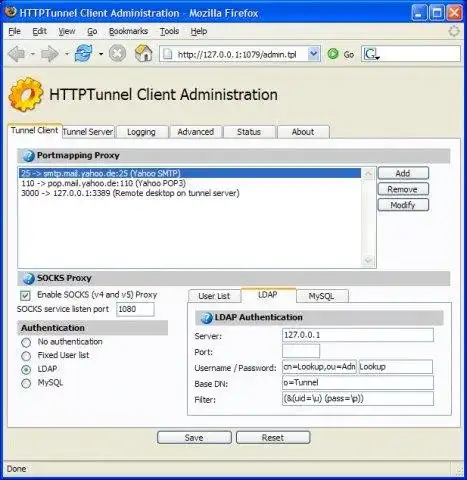Click the throbber activity indicator

point(454,31)
